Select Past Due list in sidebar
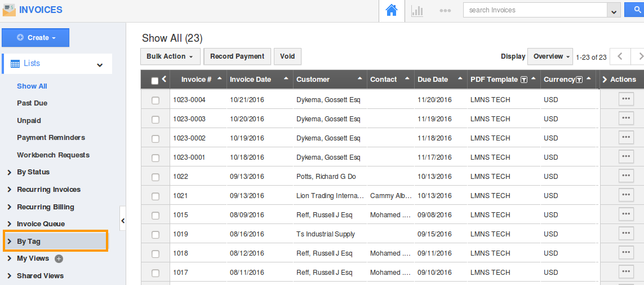The width and height of the screenshot is (644, 285). coord(32,103)
